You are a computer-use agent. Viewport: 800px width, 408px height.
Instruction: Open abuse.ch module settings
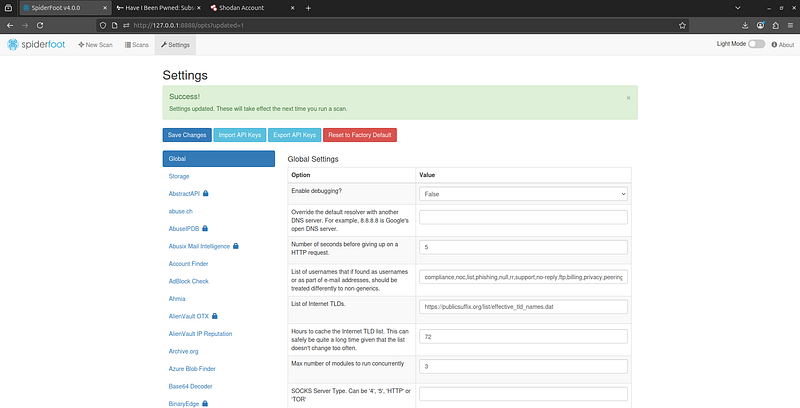181,211
